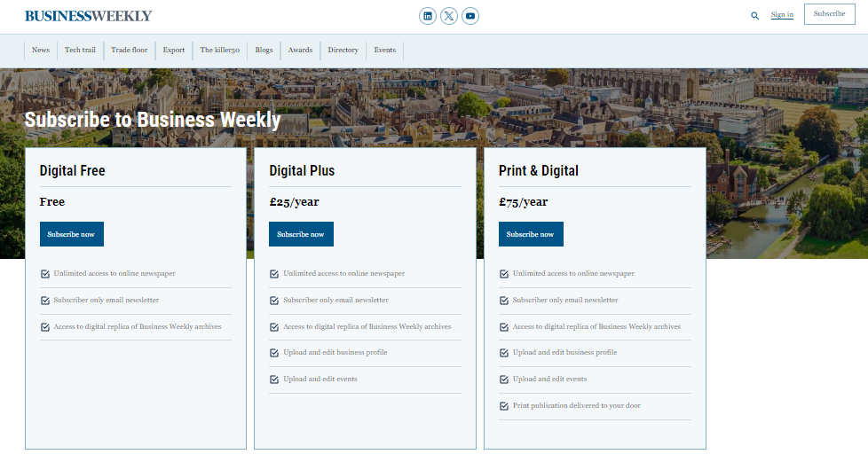Subscribe now to Print & Digital plan
The height and width of the screenshot is (454, 868).
(531, 234)
